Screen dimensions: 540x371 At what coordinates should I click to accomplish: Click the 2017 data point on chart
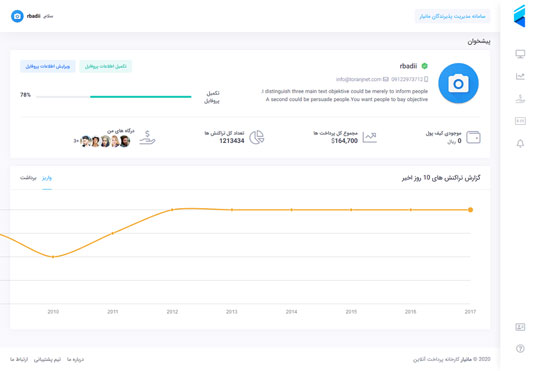[470, 210]
